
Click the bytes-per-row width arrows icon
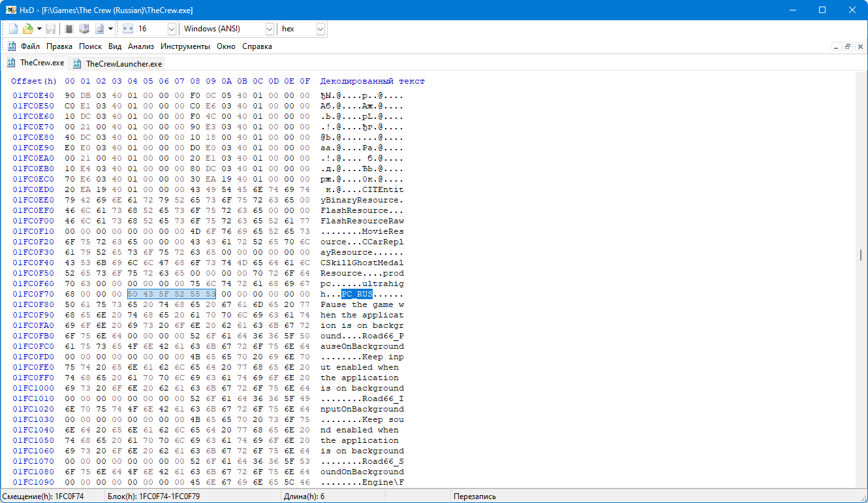click(127, 29)
